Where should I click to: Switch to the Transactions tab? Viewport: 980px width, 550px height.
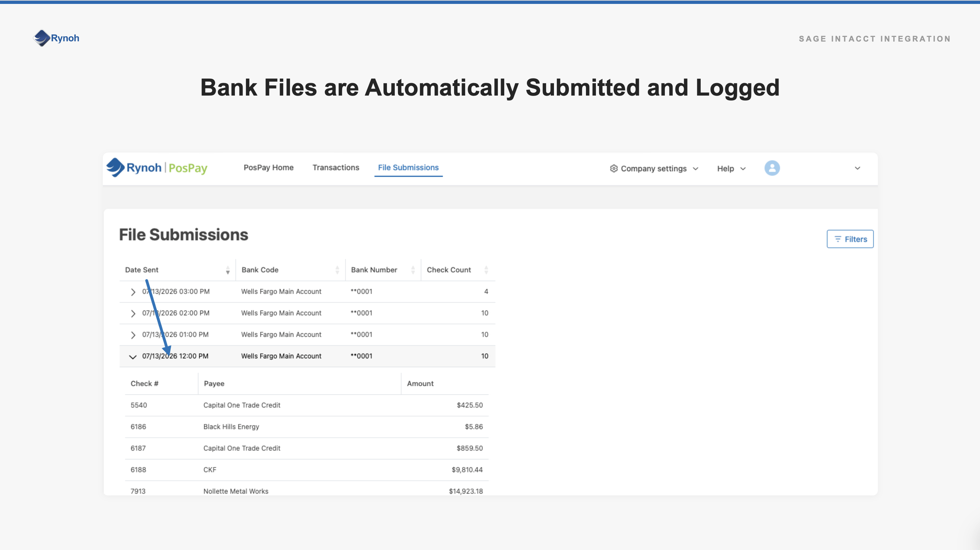pyautogui.click(x=335, y=167)
